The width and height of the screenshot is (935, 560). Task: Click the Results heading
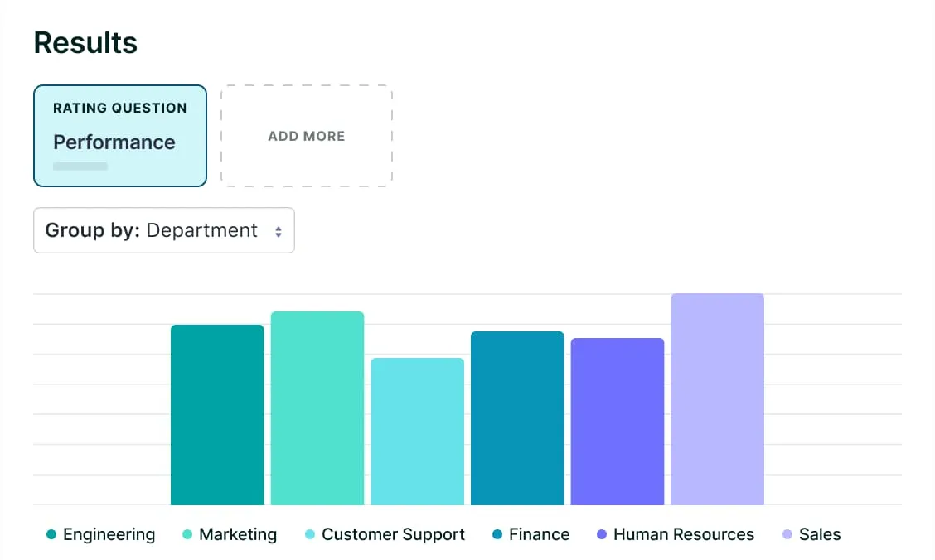click(85, 43)
